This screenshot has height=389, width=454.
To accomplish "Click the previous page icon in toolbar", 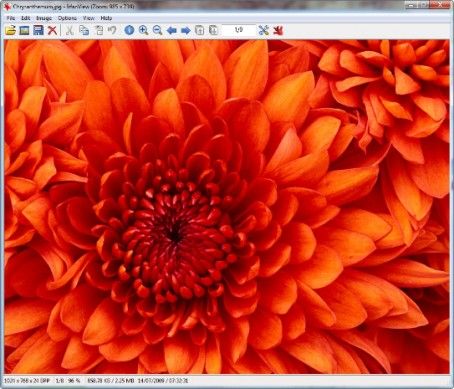I will 199,30.
